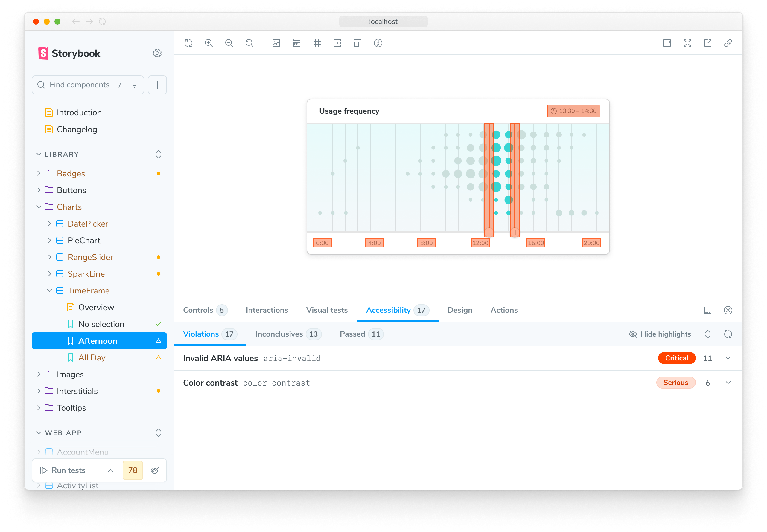Remount the story using the refresh icon

click(188, 43)
